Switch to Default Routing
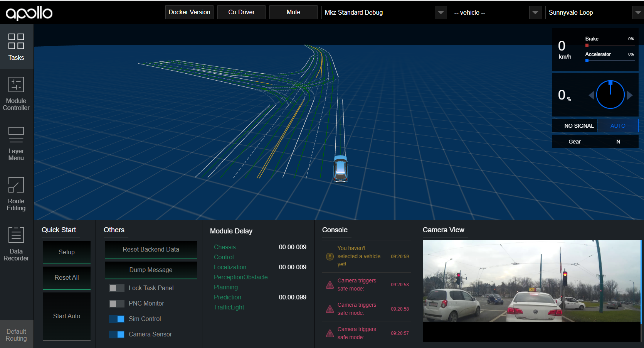Image resolution: width=644 pixels, height=348 pixels. [16, 334]
